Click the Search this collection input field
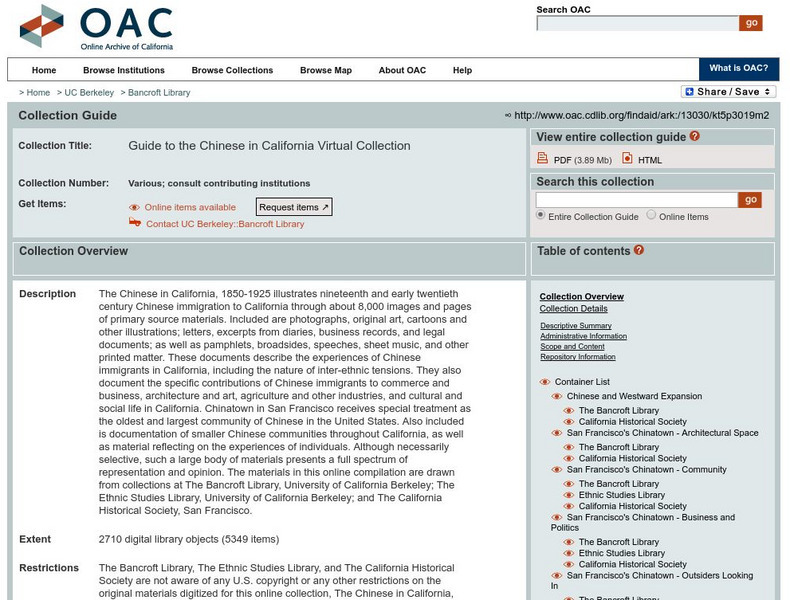Viewport: 790px width, 600px height. coord(637,200)
